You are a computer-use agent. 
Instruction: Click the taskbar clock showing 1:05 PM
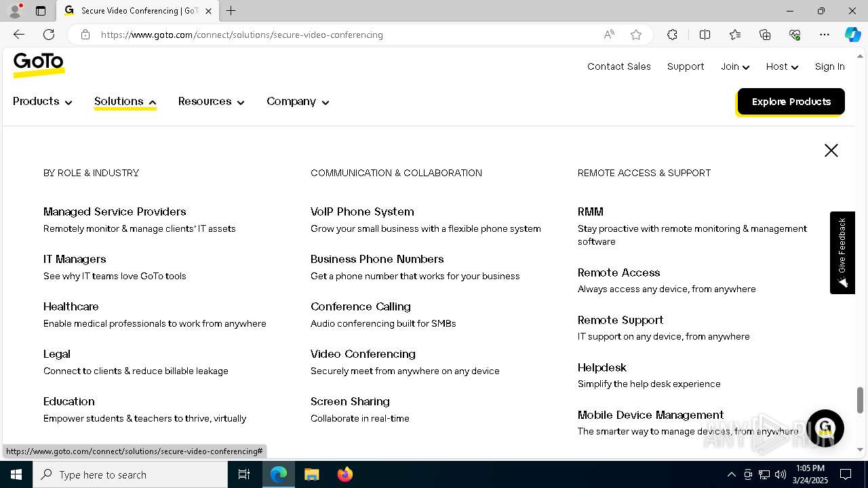[810, 474]
